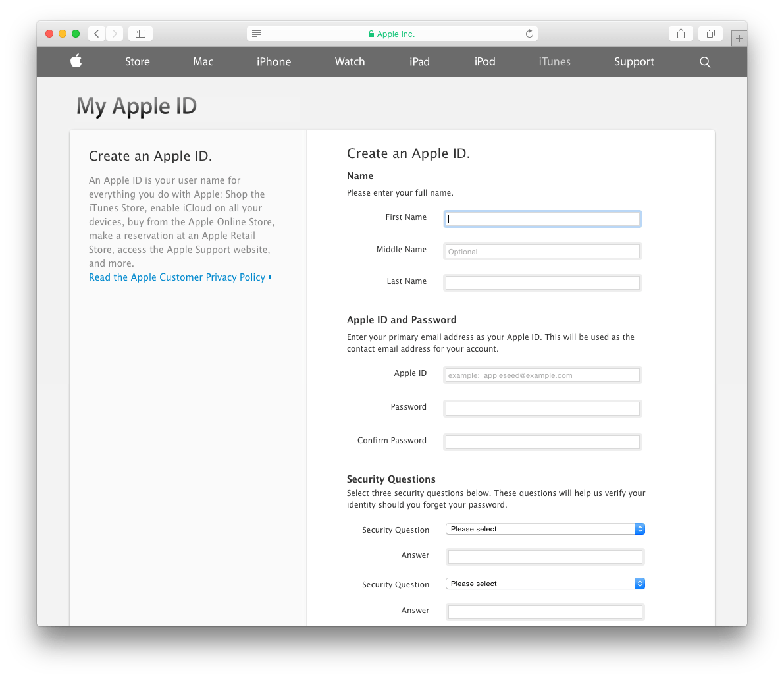Open the first Security Question dropdown
The width and height of the screenshot is (784, 679).
point(544,529)
